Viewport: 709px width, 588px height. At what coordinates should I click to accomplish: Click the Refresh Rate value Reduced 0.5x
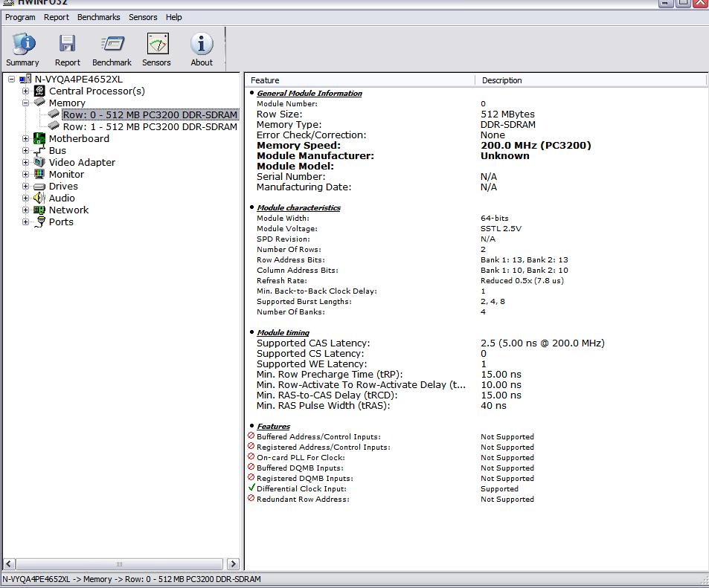(x=522, y=281)
